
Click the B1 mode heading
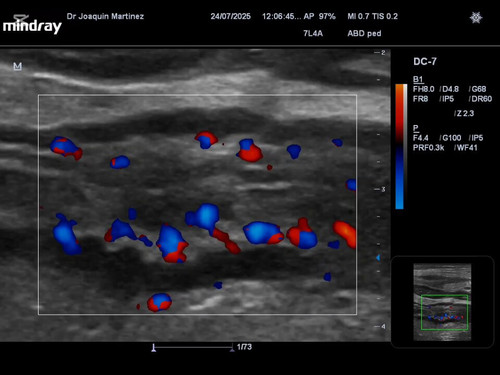[x=418, y=79]
